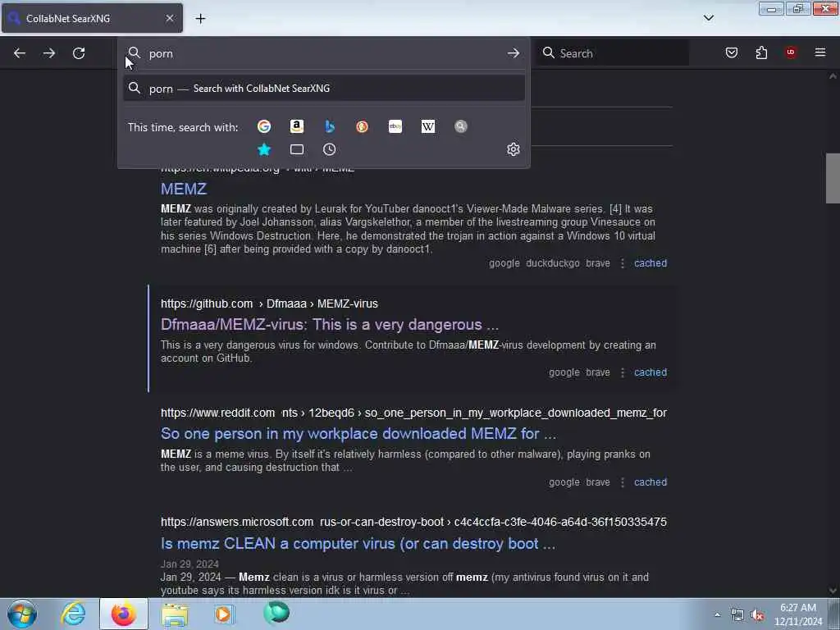Open cached link for the GitHub result

coord(651,372)
